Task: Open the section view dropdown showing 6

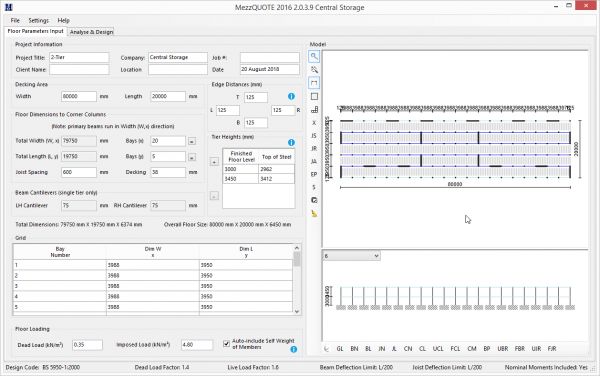Action: point(351,256)
